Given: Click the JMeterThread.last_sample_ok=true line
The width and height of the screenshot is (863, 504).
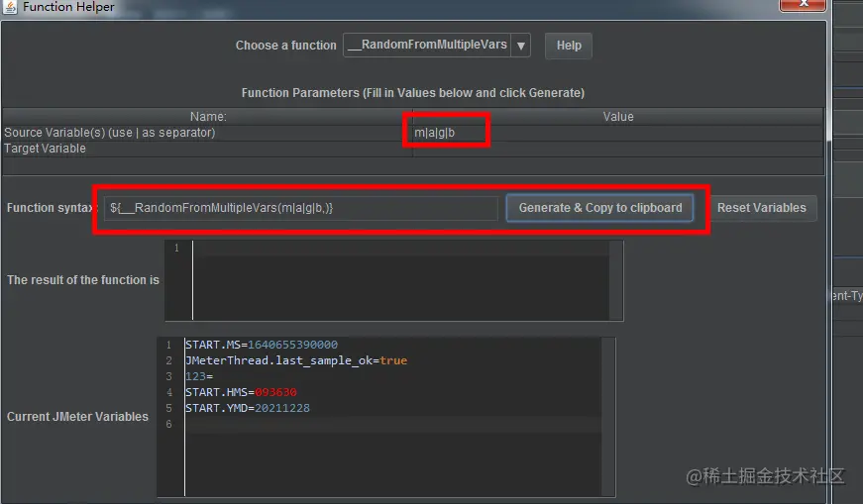Looking at the screenshot, I should tap(296, 361).
